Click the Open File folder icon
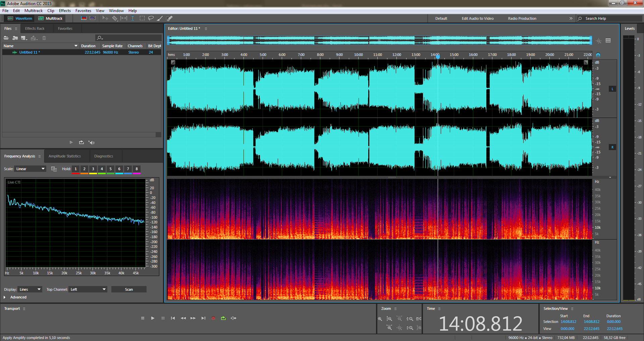The height and width of the screenshot is (341, 644). coord(6,38)
